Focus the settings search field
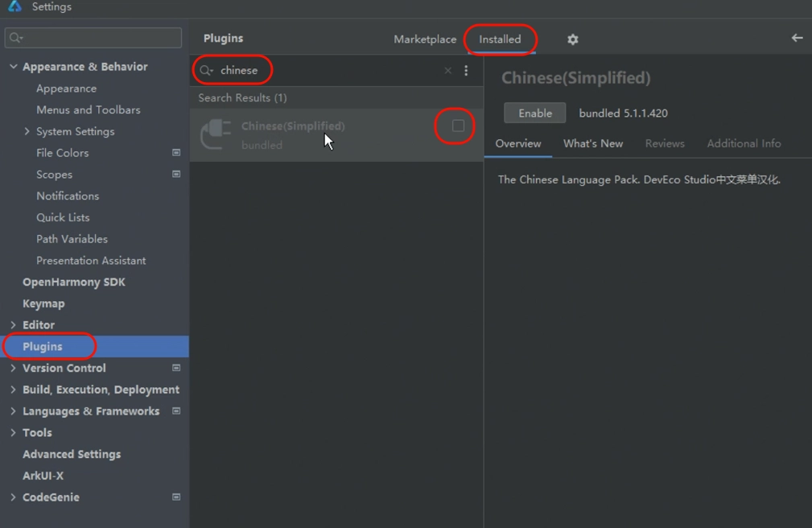This screenshot has height=528, width=812. pyautogui.click(x=93, y=38)
